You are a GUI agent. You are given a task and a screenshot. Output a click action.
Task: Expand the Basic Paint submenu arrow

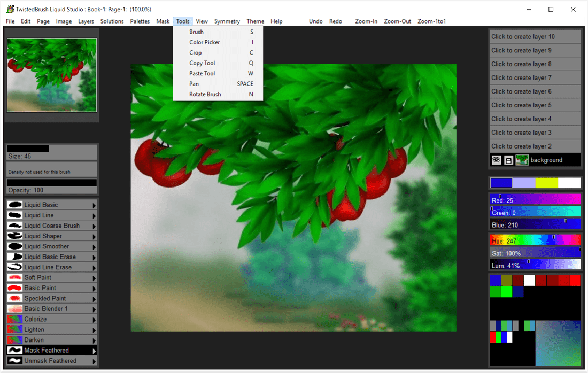click(94, 288)
